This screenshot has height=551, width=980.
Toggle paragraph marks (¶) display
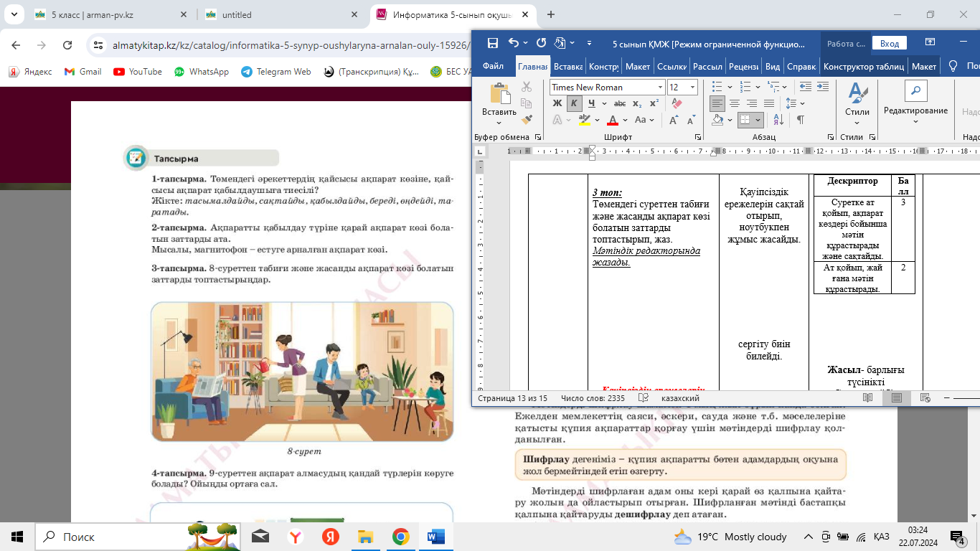click(800, 120)
